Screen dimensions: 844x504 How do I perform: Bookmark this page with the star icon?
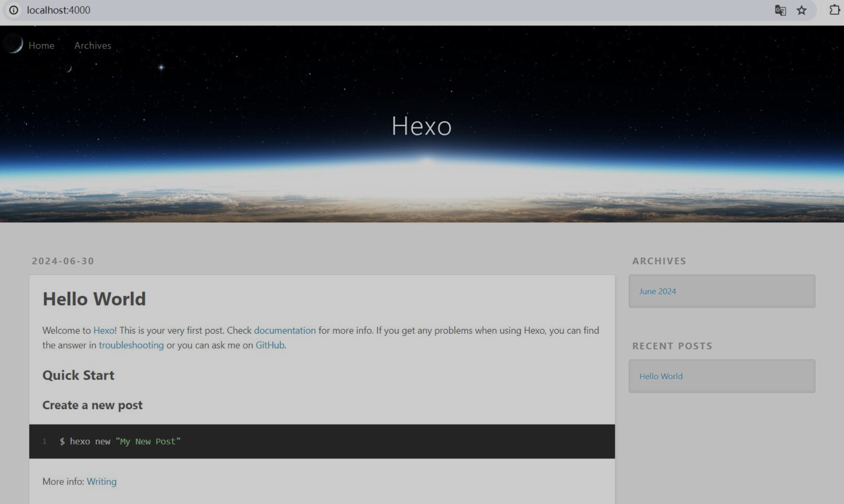801,10
